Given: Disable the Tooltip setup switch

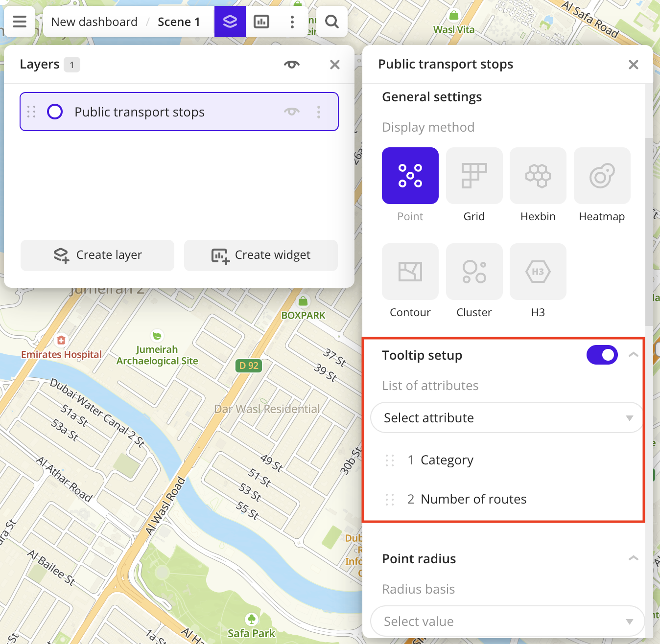Looking at the screenshot, I should (602, 355).
